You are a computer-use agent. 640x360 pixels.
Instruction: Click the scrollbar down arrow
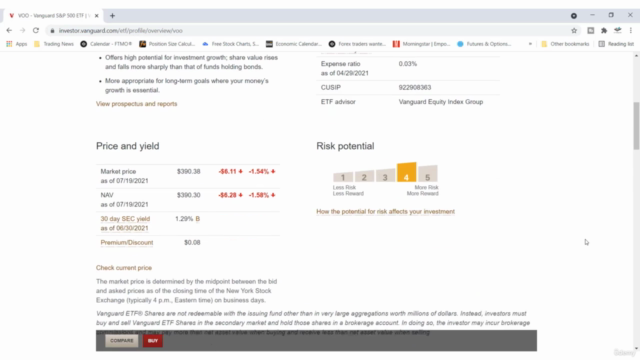tap(636, 349)
